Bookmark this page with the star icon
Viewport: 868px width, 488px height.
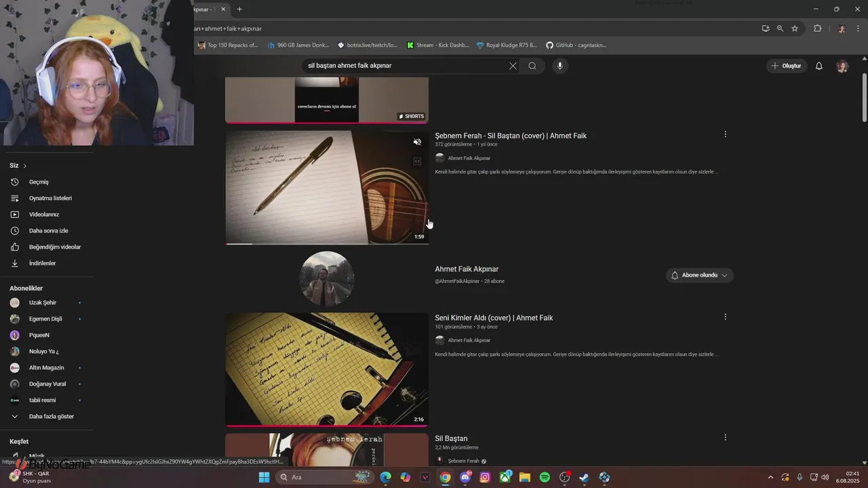795,28
